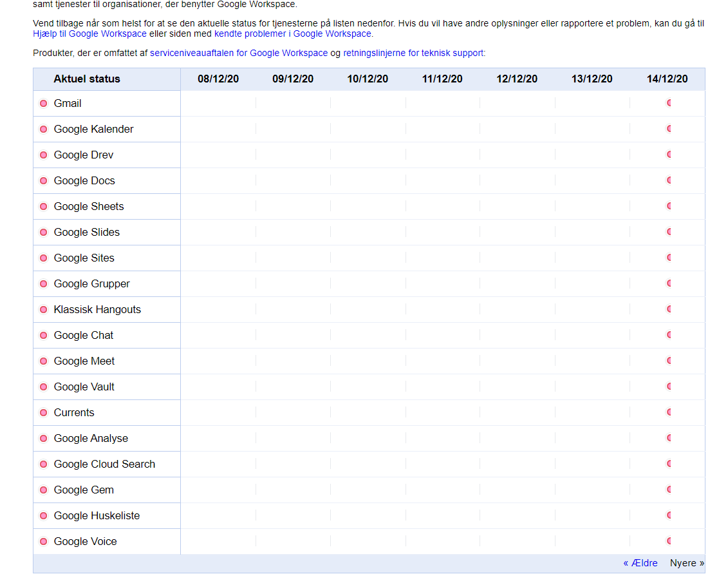This screenshot has height=574, width=728.
Task: Open Klassisk Hangouts outage marker on 14/12/20
Action: point(669,309)
